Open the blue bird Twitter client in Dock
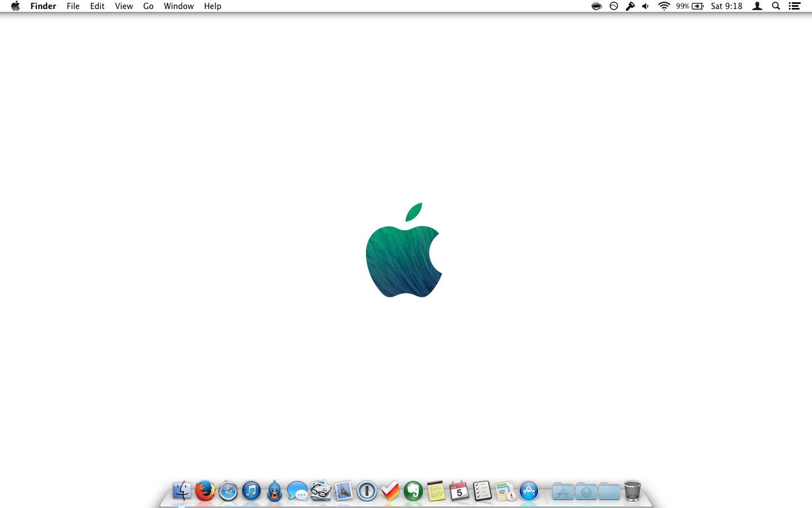812x508 pixels. 275,491
